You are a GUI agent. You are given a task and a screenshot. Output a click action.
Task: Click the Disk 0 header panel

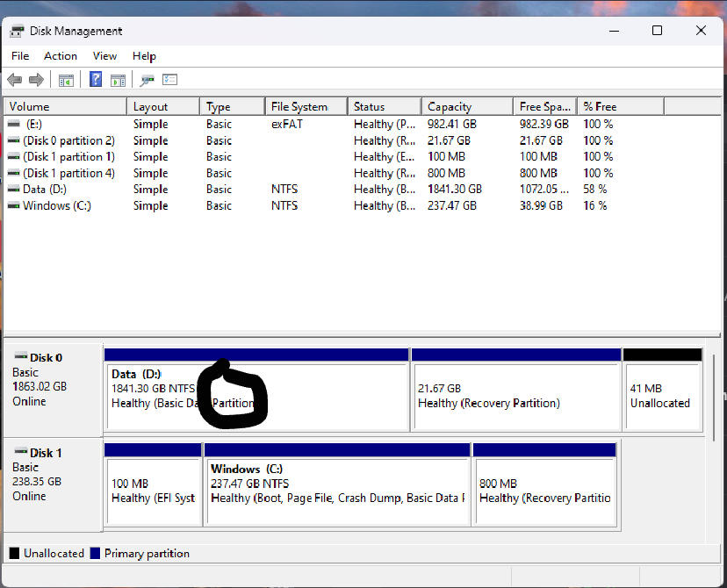click(x=53, y=390)
